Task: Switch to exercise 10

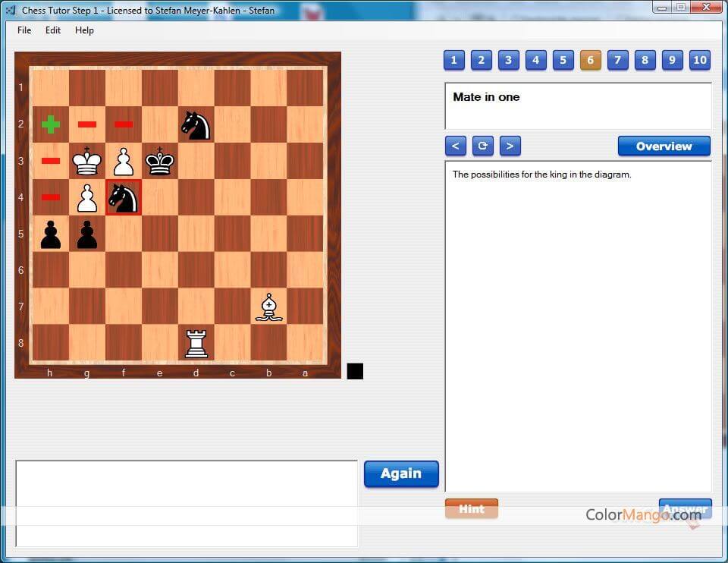Action: tap(700, 60)
